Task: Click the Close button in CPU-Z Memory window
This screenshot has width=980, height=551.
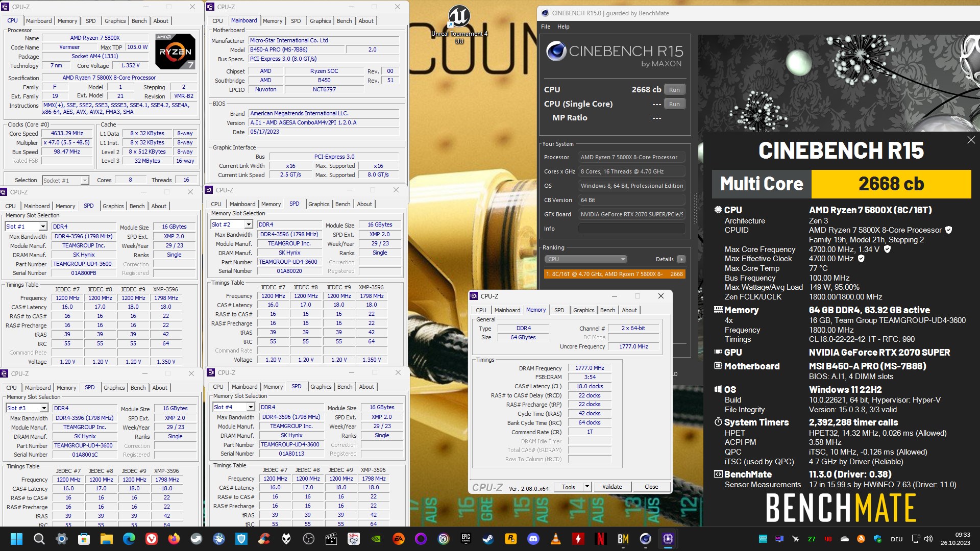Action: click(x=651, y=487)
